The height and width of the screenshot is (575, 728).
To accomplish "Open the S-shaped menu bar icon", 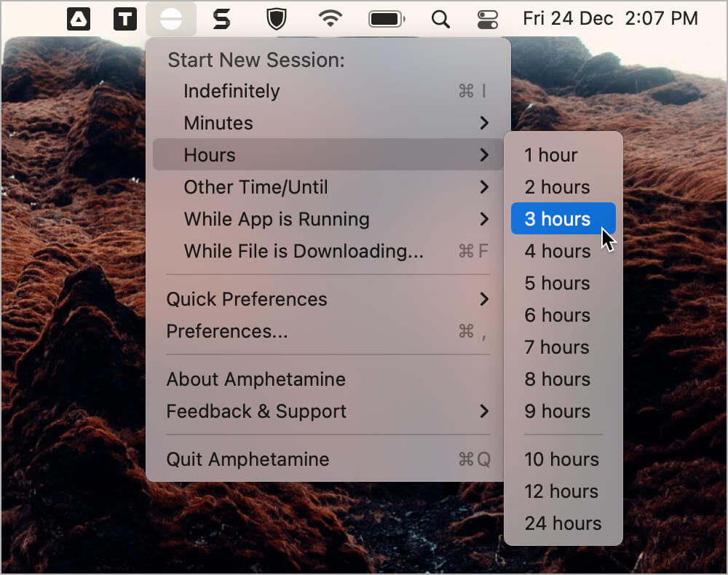I will [221, 20].
